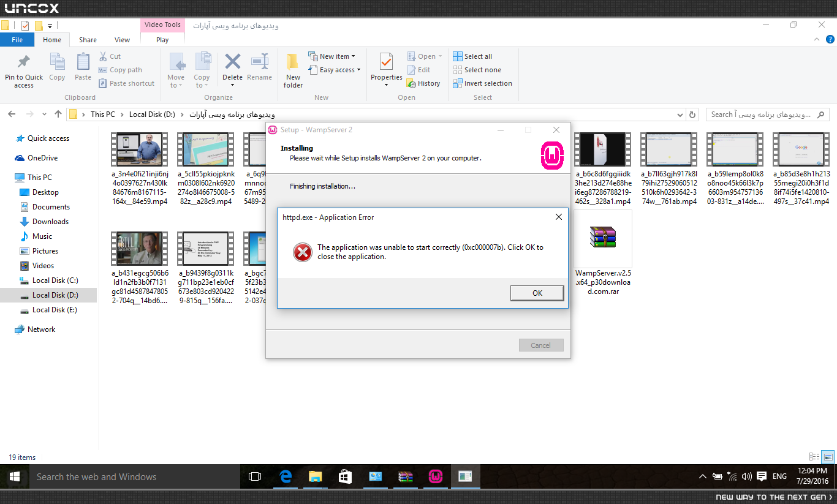The image size is (837, 504).
Task: Open the Play tab under Video Tools
Action: [x=162, y=40]
